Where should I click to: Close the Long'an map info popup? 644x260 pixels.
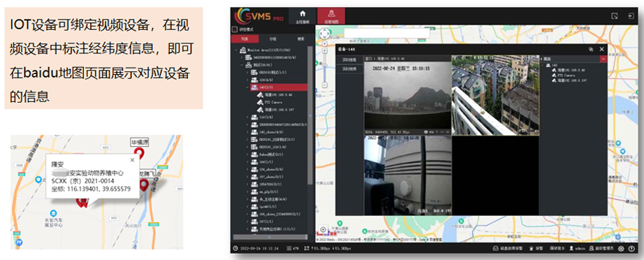pos(132,160)
